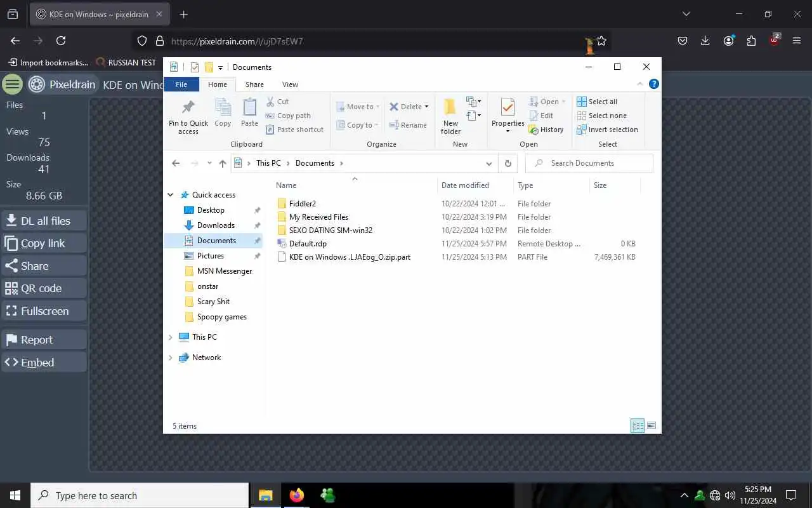Click the Search Documents field
The width and height of the screenshot is (812, 508).
[x=589, y=163]
